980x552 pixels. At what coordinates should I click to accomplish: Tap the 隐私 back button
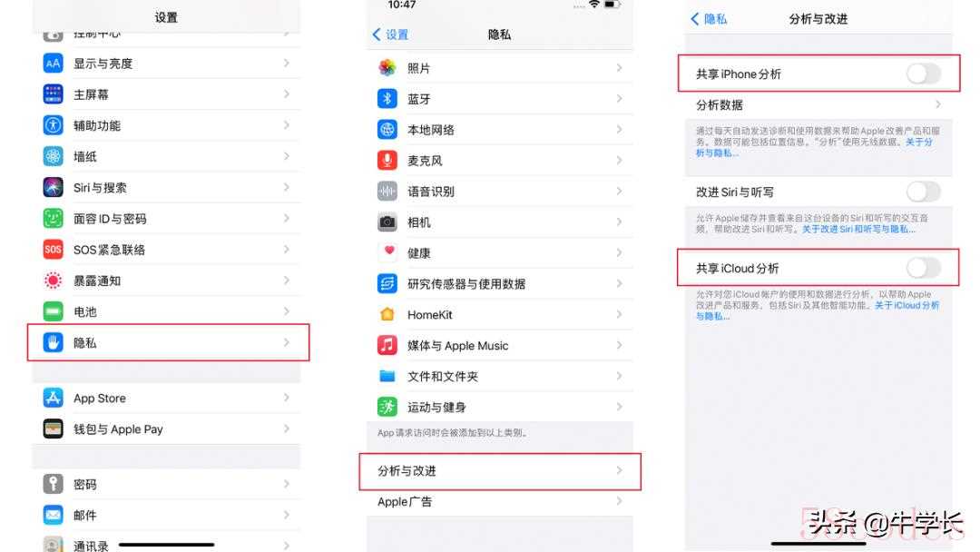click(709, 19)
